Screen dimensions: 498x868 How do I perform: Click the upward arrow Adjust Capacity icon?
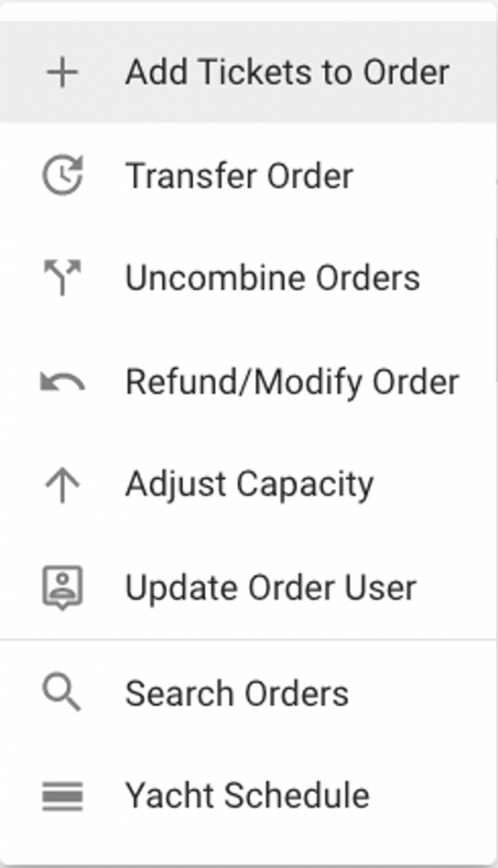point(60,484)
